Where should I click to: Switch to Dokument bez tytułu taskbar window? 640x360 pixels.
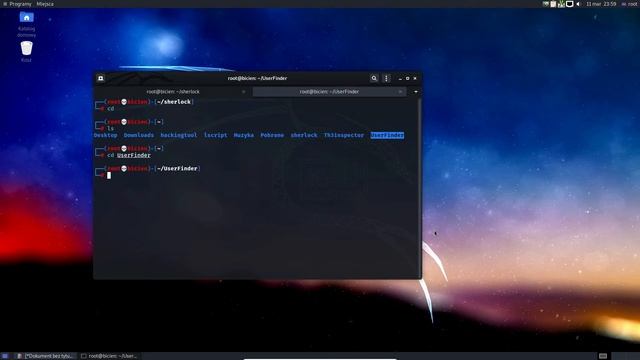pos(45,356)
